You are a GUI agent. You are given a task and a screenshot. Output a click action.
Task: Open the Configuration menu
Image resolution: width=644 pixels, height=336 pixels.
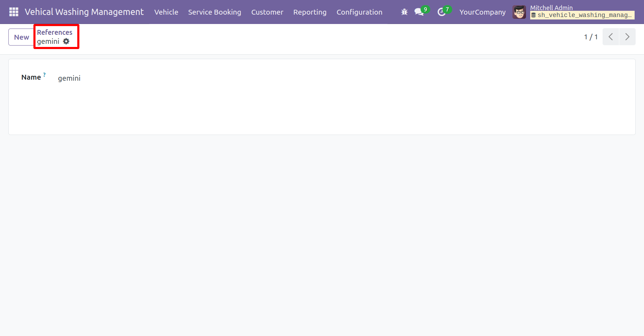(x=359, y=12)
